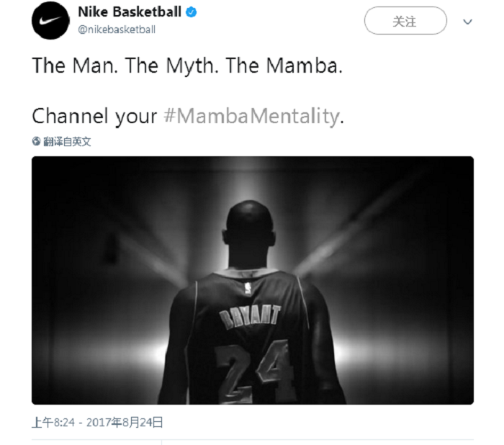The height and width of the screenshot is (445, 504).
Task: Click the globe icon beside the translation label
Action: coord(36,141)
